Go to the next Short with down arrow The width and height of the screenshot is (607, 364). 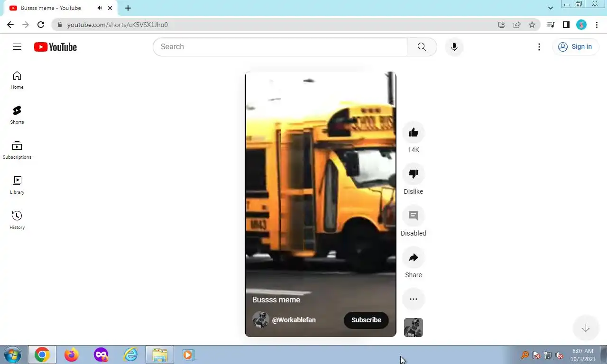pos(586,328)
